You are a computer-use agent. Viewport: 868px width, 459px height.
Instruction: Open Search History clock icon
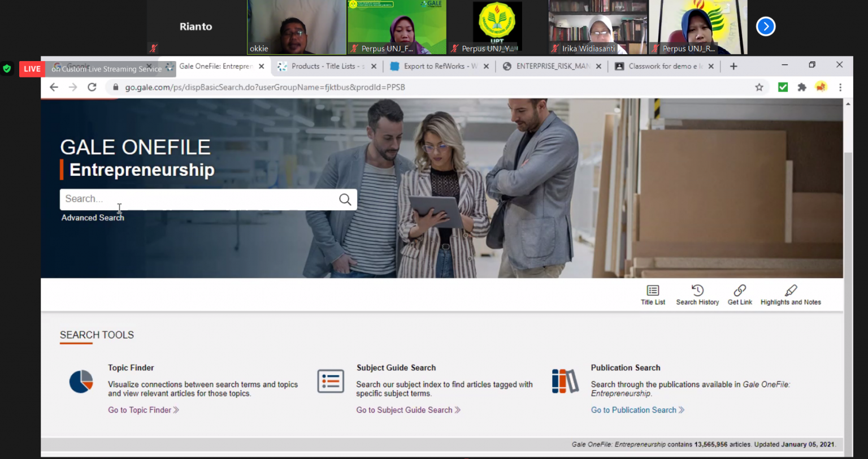click(697, 291)
